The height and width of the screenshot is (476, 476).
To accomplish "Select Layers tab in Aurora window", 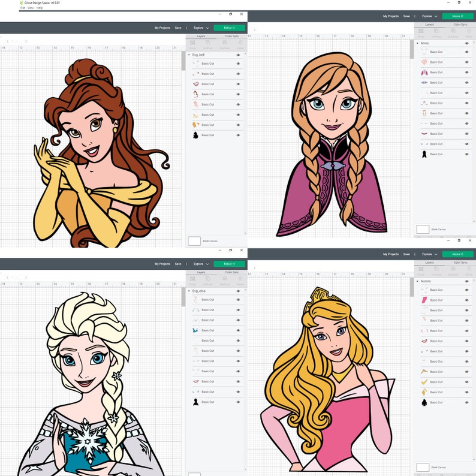I will coord(430,263).
